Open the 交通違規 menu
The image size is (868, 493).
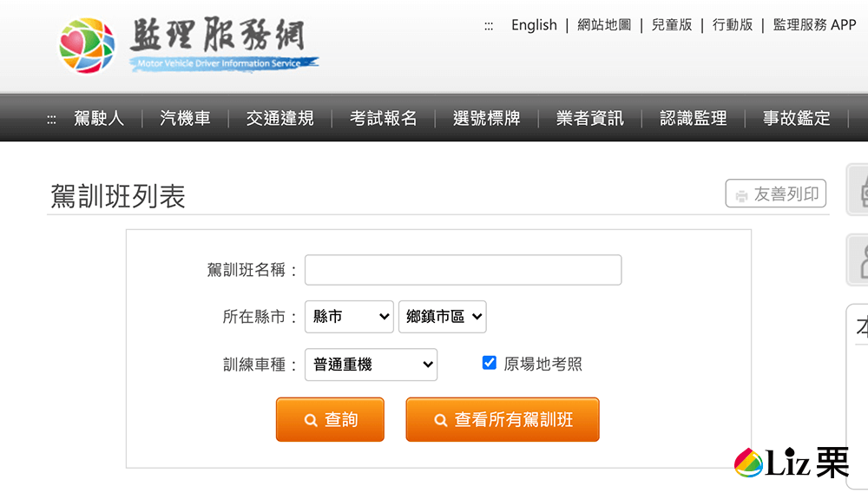click(x=280, y=118)
